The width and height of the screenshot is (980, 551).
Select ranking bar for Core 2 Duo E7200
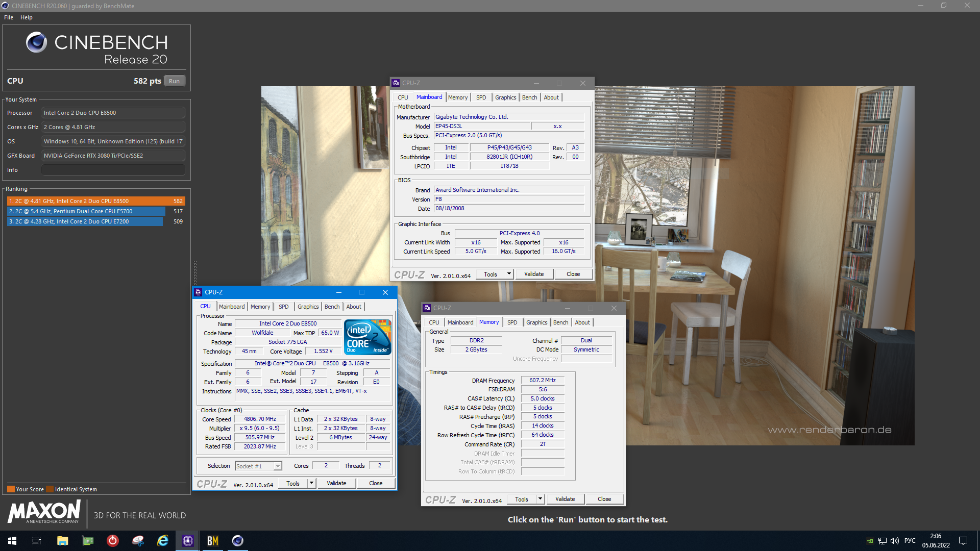(x=85, y=221)
